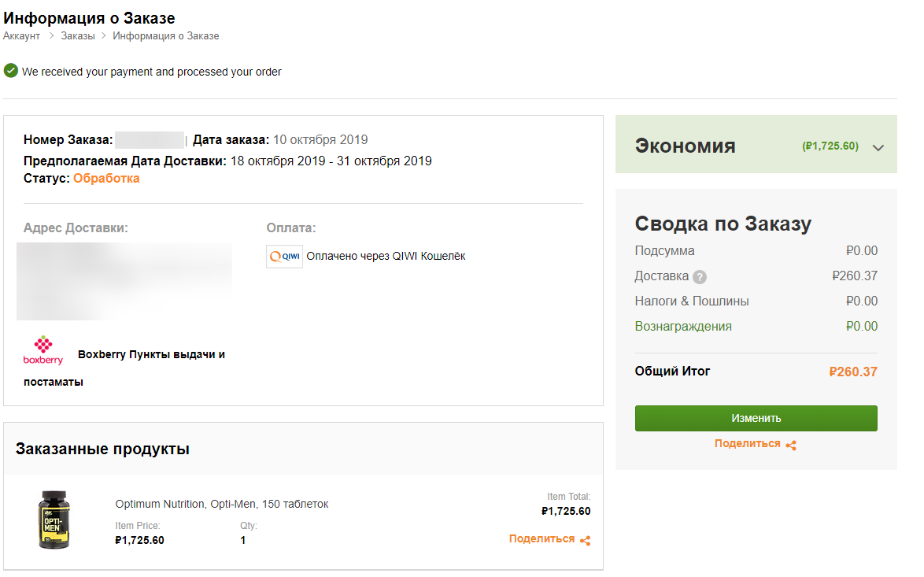
Task: Click the estimated delivery date range text
Action: click(x=331, y=161)
